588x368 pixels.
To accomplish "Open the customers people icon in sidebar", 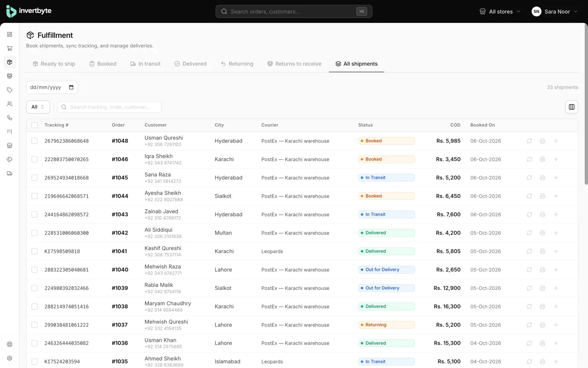I will click(x=10, y=104).
